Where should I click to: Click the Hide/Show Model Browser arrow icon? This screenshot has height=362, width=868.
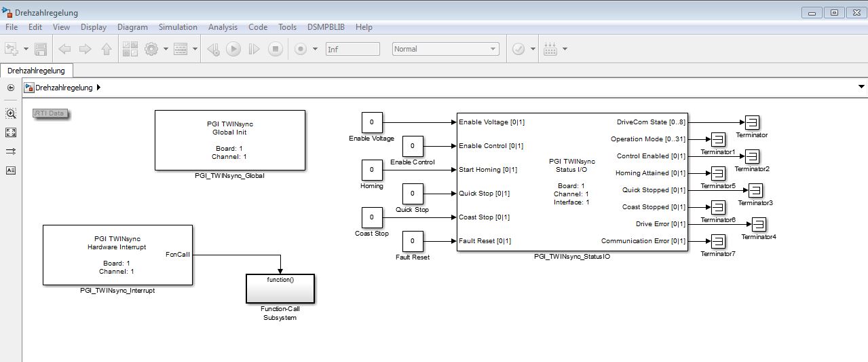(11, 88)
